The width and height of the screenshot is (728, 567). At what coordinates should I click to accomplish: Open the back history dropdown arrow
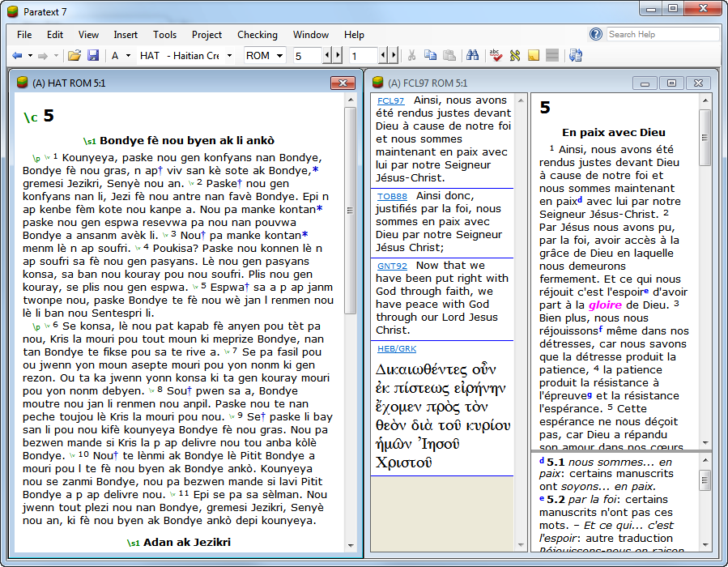click(30, 56)
